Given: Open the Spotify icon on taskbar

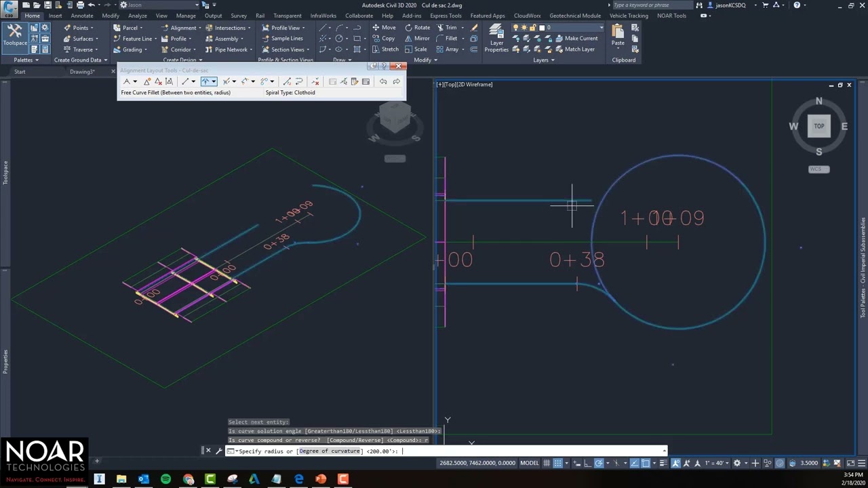Looking at the screenshot, I should click(x=166, y=479).
